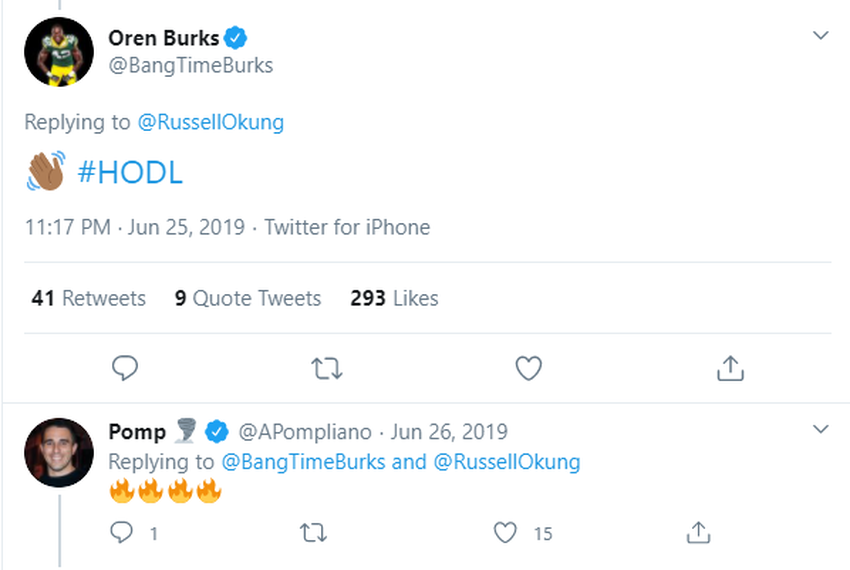This screenshot has height=570, width=850.
Task: Retweet Oren Burks' #HODL tweet
Action: (327, 369)
